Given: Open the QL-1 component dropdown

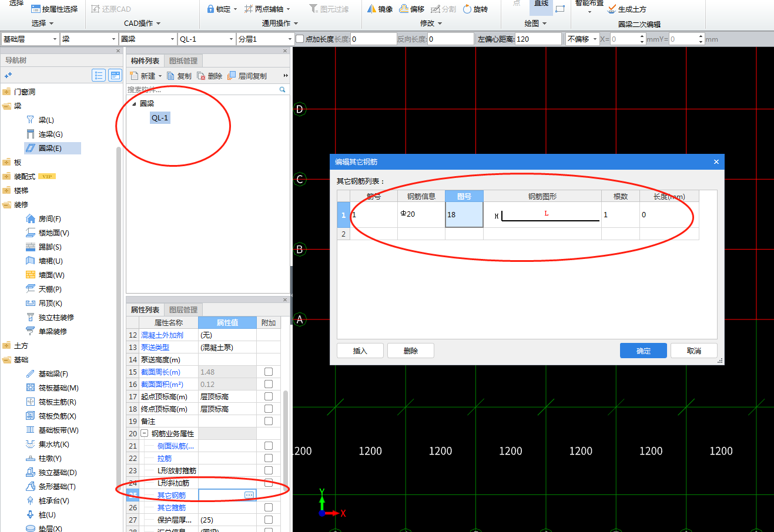Looking at the screenshot, I should [206, 39].
